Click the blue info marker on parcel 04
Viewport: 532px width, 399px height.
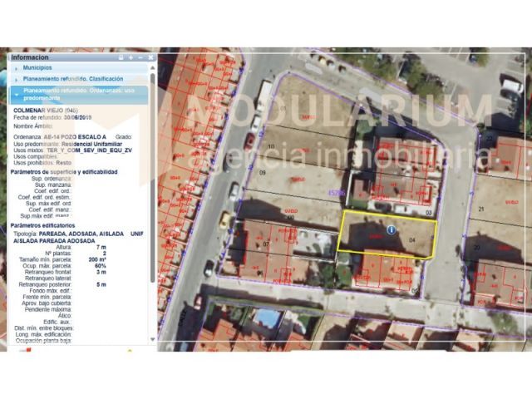(x=392, y=230)
